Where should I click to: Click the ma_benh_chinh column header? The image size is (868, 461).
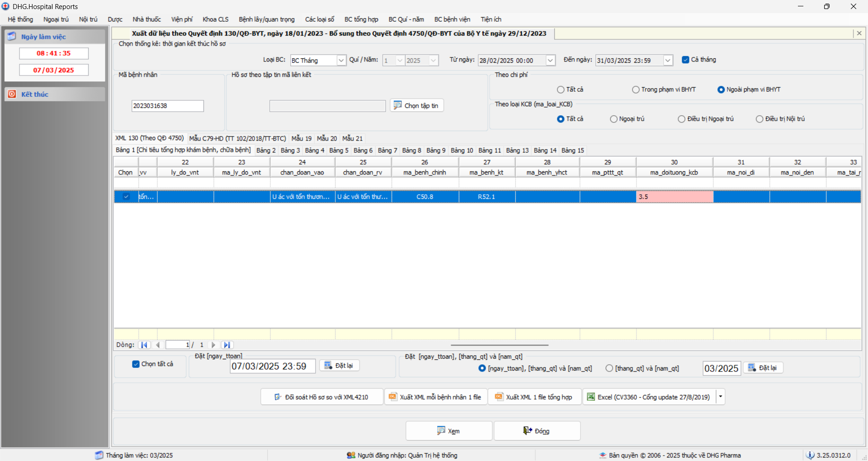click(425, 172)
